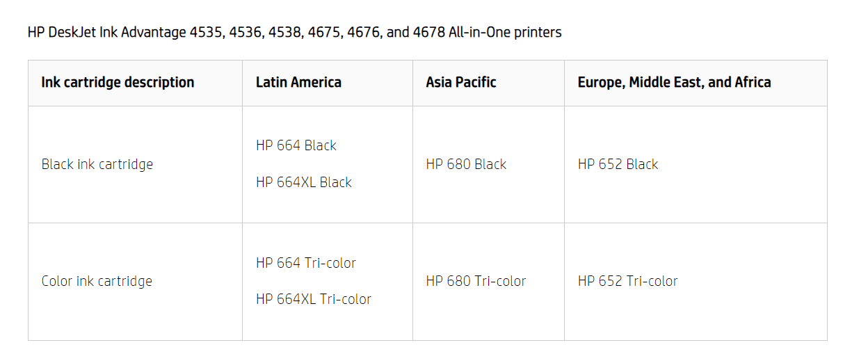Viewport: 868px width, 361px height.
Task: Select the "HP 664 Tri-color" entry
Action: (x=305, y=263)
